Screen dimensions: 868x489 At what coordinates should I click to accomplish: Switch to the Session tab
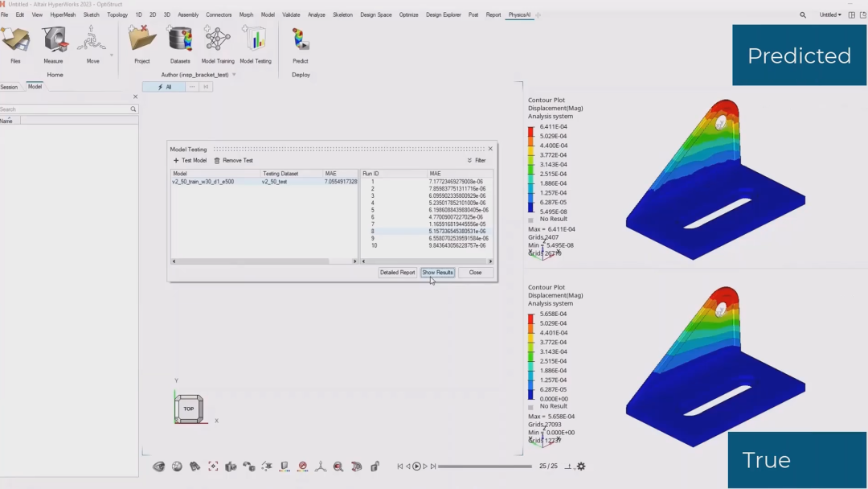pyautogui.click(x=9, y=87)
